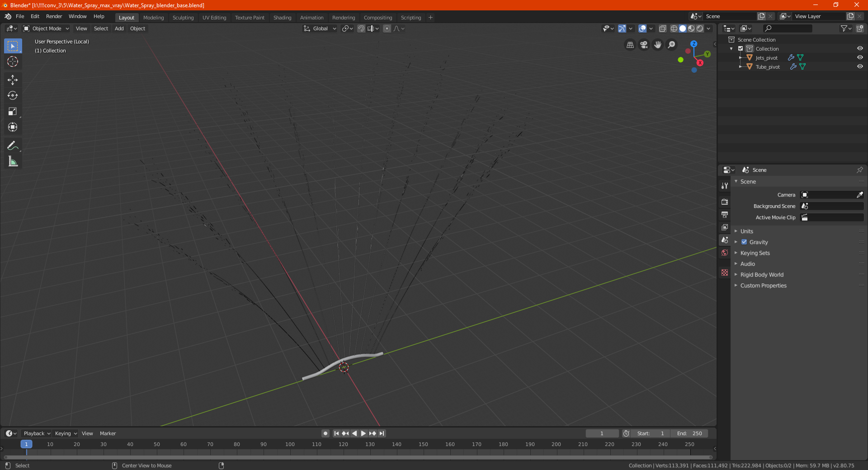Image resolution: width=868 pixels, height=470 pixels.
Task: Toggle auto keying record button
Action: coord(325,433)
